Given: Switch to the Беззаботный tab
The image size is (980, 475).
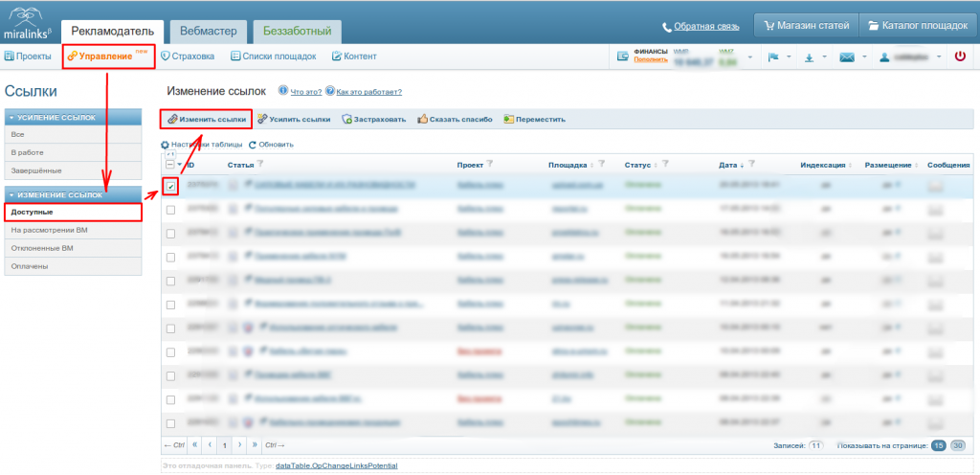Looking at the screenshot, I should click(297, 30).
